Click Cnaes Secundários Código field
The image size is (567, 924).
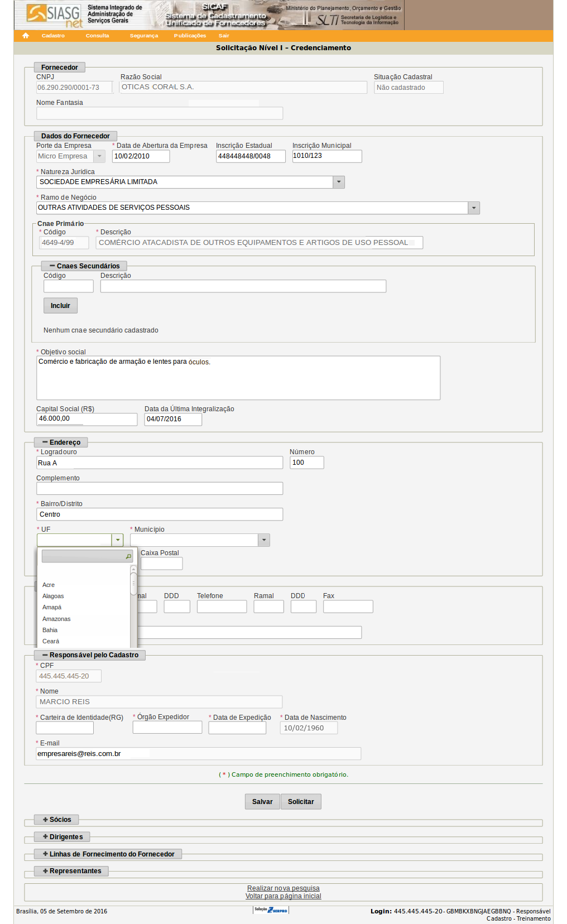click(69, 286)
